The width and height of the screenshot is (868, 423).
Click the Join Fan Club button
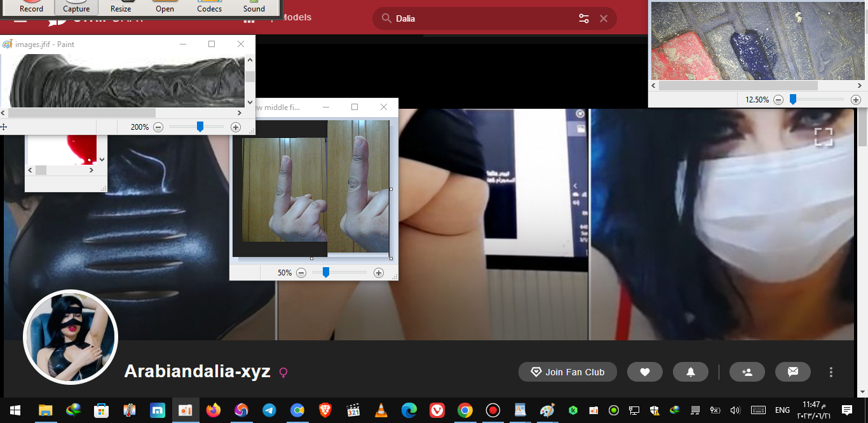click(x=567, y=372)
